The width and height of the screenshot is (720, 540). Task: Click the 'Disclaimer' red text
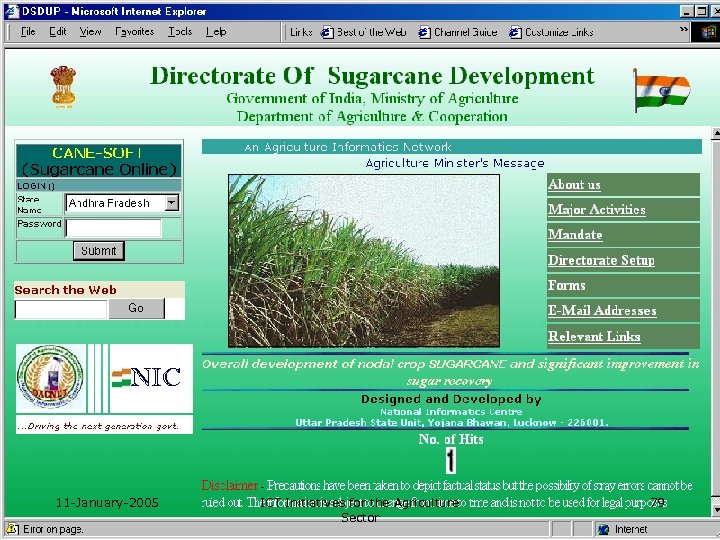point(230,485)
